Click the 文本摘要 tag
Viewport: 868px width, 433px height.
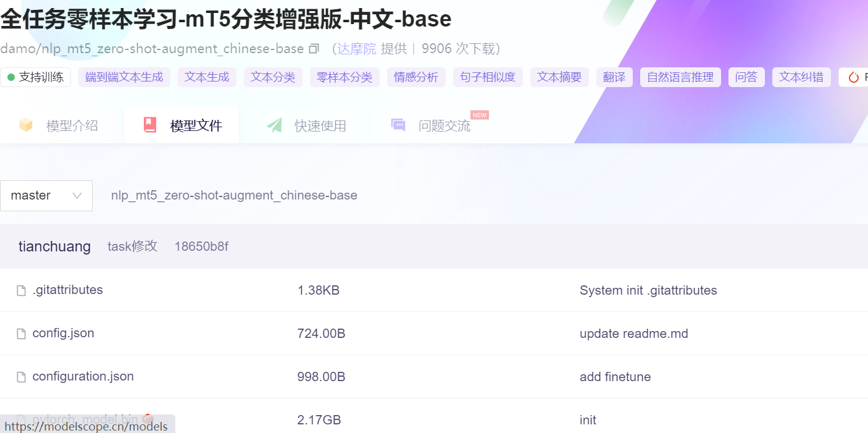point(559,77)
